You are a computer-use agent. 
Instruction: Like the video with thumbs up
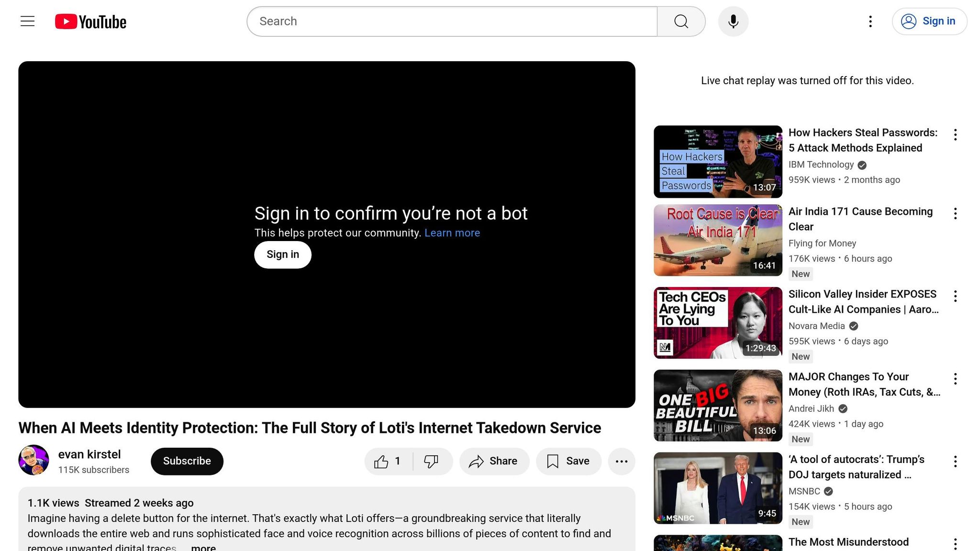coord(388,461)
